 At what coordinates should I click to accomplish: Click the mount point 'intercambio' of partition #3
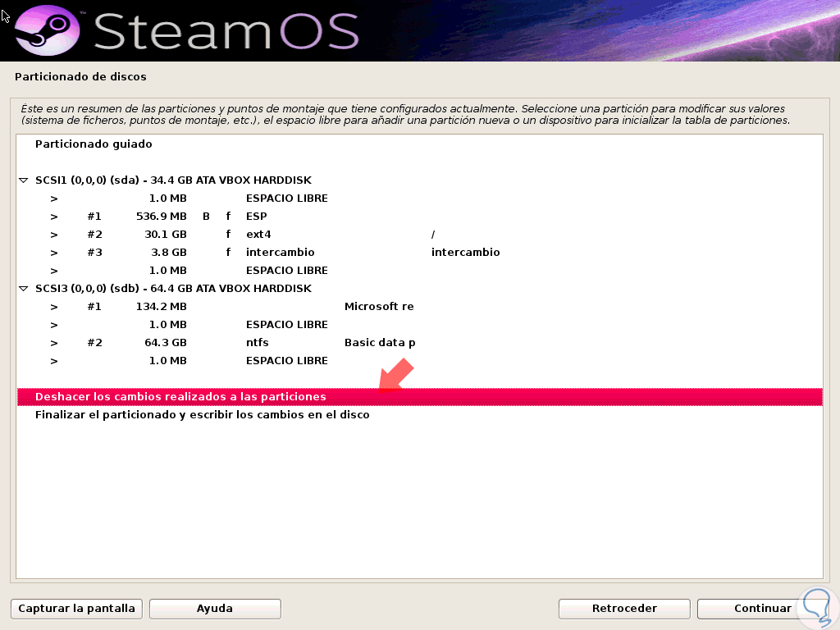tap(466, 253)
